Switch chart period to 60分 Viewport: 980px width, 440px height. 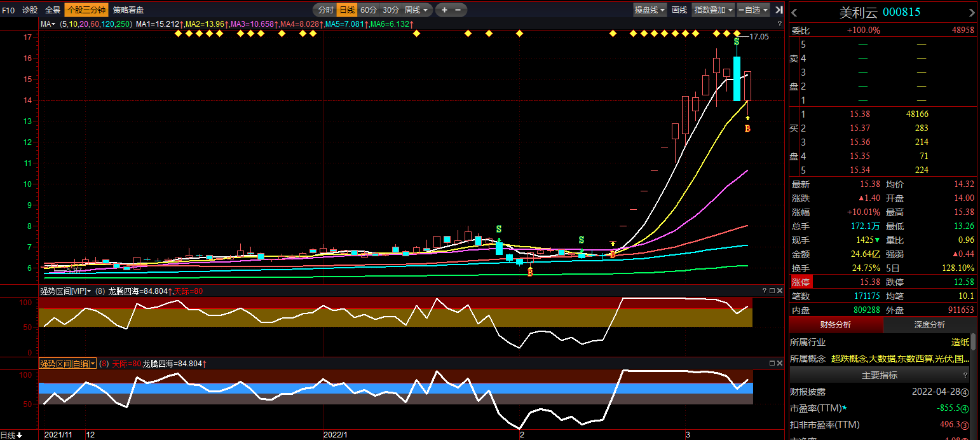[369, 10]
